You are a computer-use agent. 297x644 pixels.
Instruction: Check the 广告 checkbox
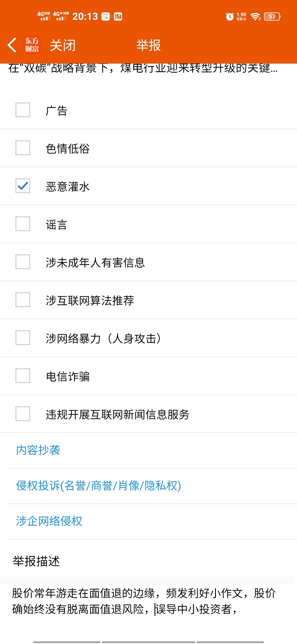point(23,110)
